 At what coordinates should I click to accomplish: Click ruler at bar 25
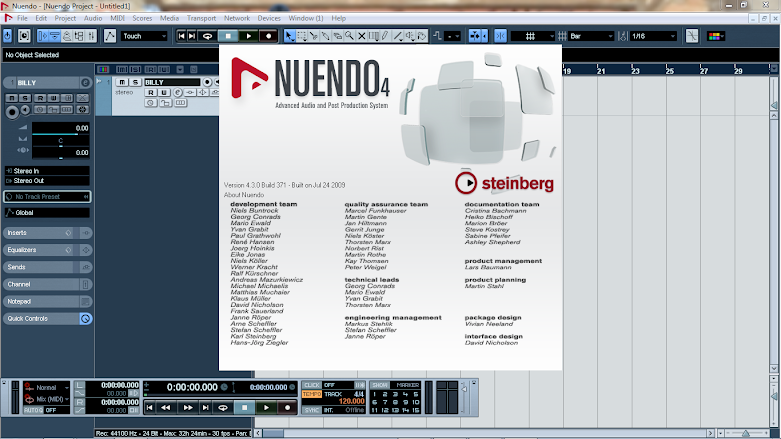tap(669, 71)
